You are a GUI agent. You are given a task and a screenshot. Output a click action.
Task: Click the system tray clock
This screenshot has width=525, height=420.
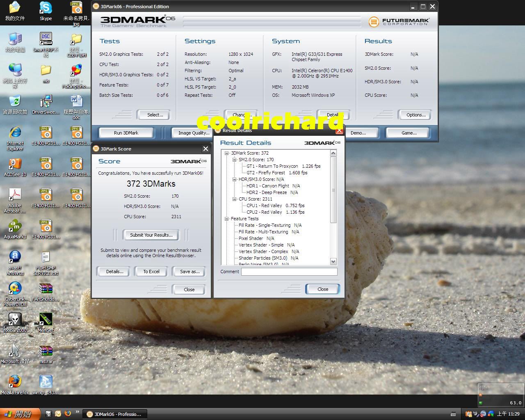click(509, 414)
